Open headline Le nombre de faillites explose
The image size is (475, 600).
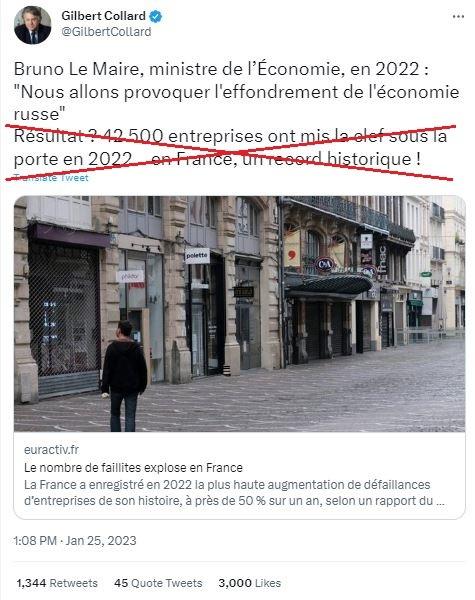[133, 468]
